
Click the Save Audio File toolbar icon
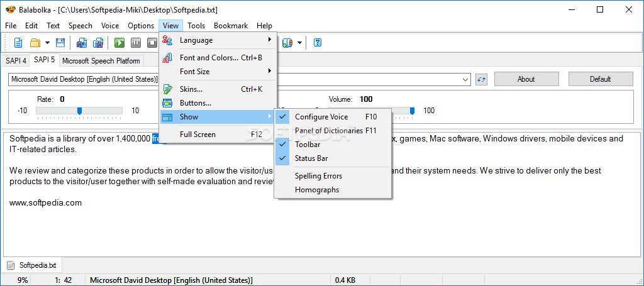pyautogui.click(x=82, y=42)
